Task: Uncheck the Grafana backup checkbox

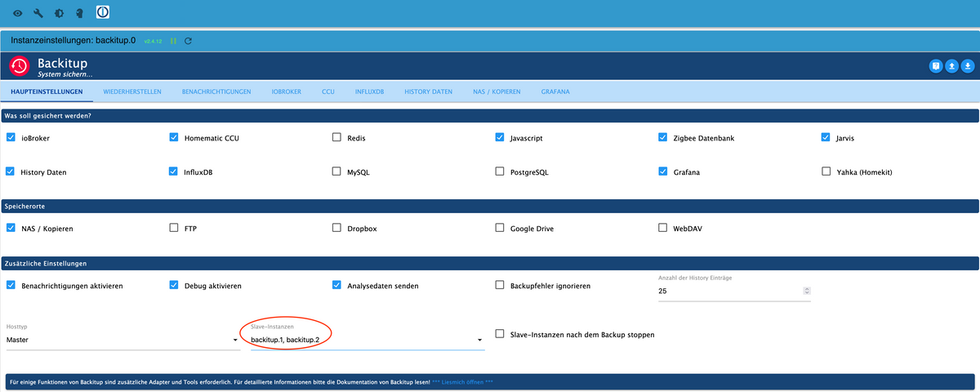Action: pyautogui.click(x=663, y=171)
